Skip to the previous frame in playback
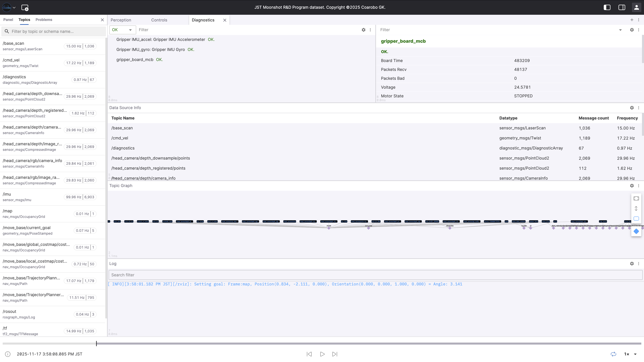 309,354
